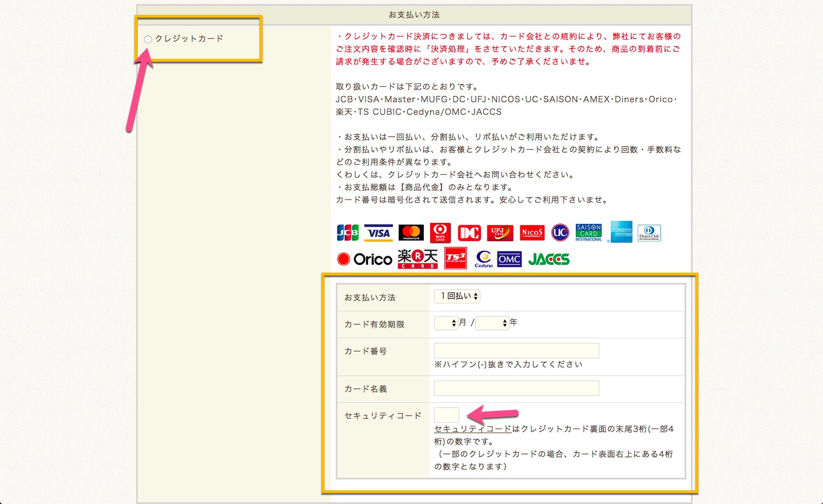This screenshot has height=504, width=823.
Task: Select the クレジットカード radio button
Action: 148,39
